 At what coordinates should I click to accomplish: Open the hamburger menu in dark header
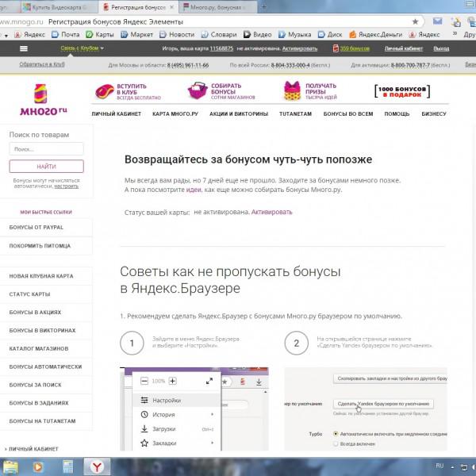click(x=24, y=48)
